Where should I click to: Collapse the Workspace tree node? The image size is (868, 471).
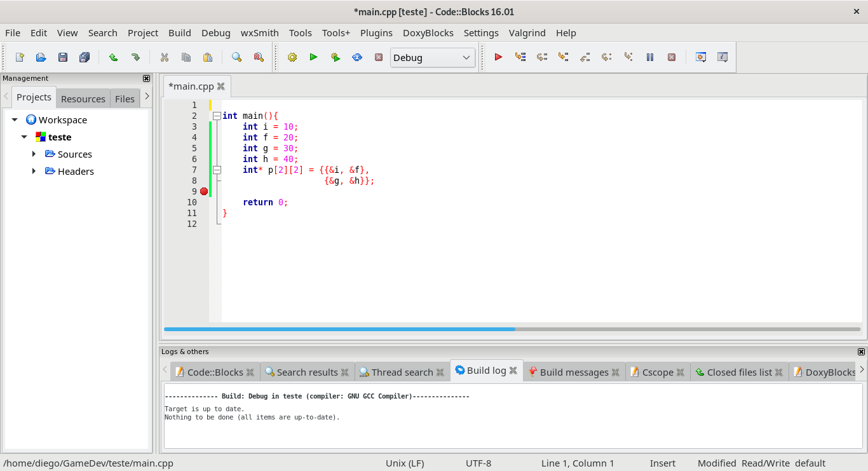[x=15, y=119]
